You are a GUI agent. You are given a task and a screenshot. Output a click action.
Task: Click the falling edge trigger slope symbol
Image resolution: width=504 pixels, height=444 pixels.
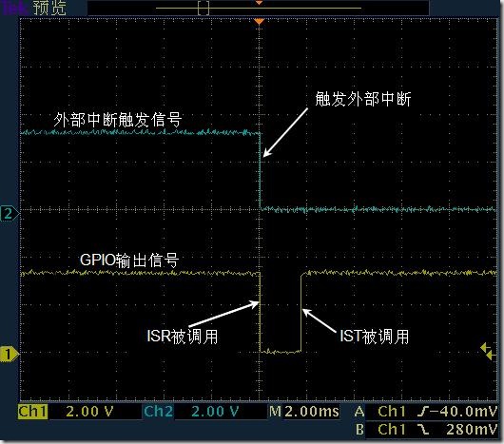[423, 429]
